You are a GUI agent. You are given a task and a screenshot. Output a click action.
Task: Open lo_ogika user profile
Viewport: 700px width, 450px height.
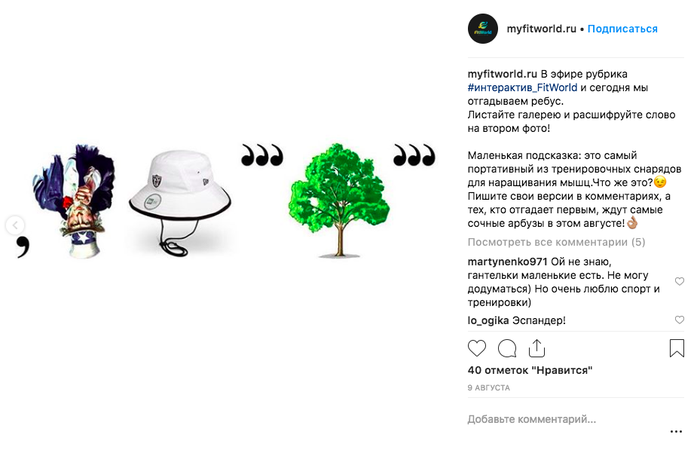(x=488, y=321)
